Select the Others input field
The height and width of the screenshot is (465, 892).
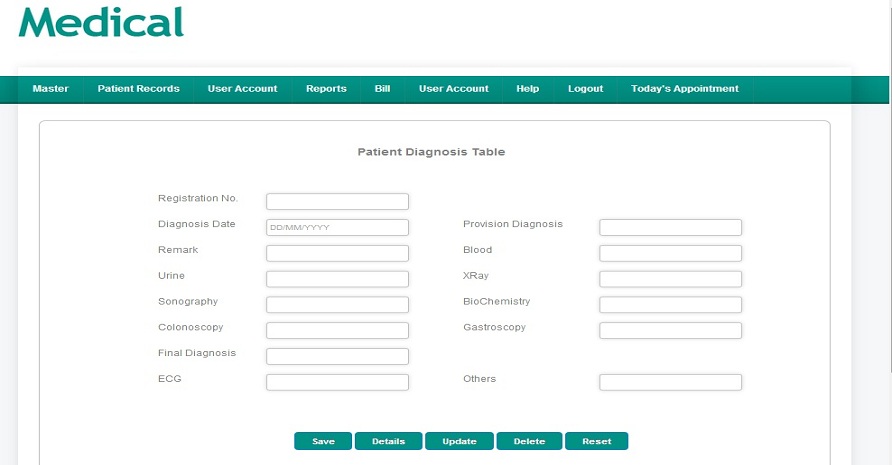(x=670, y=382)
